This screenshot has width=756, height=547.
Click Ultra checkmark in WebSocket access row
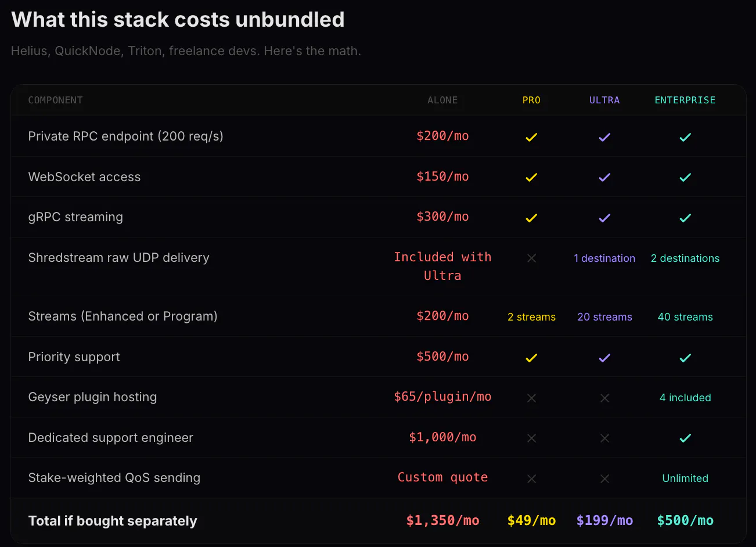[604, 177]
